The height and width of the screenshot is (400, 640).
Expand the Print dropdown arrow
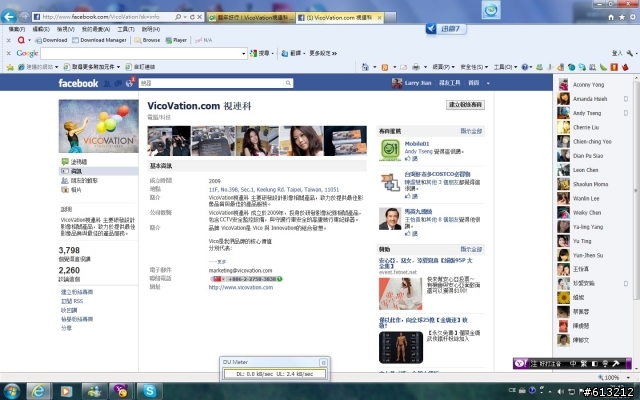[425, 67]
